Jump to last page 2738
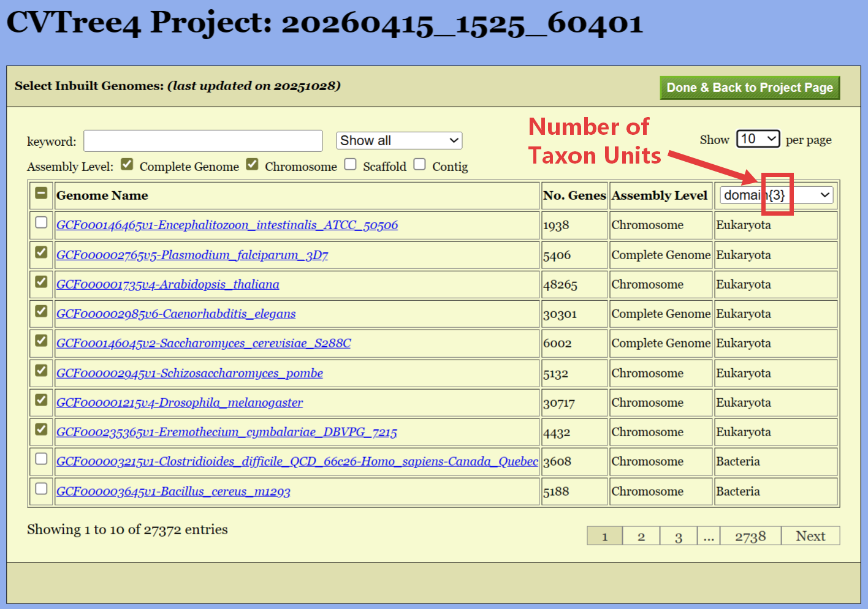Viewport: 868px width, 609px height. [x=750, y=536]
